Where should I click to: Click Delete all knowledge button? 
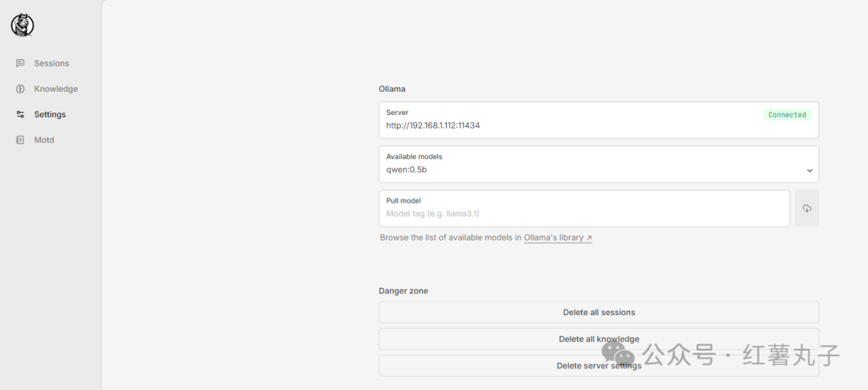599,339
